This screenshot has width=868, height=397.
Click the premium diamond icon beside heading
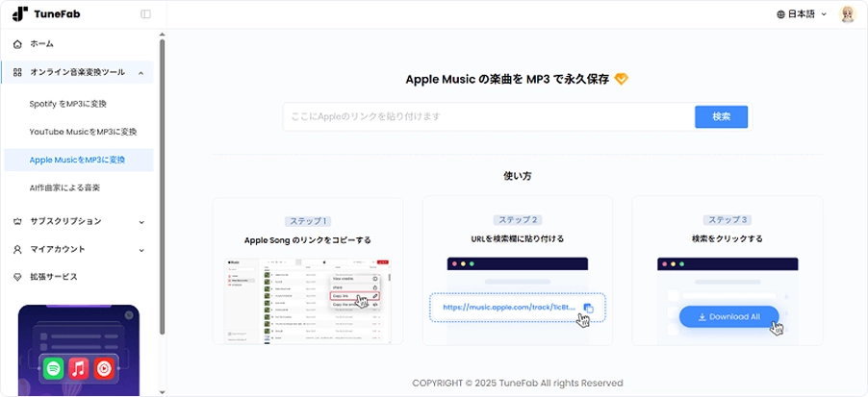pyautogui.click(x=622, y=80)
